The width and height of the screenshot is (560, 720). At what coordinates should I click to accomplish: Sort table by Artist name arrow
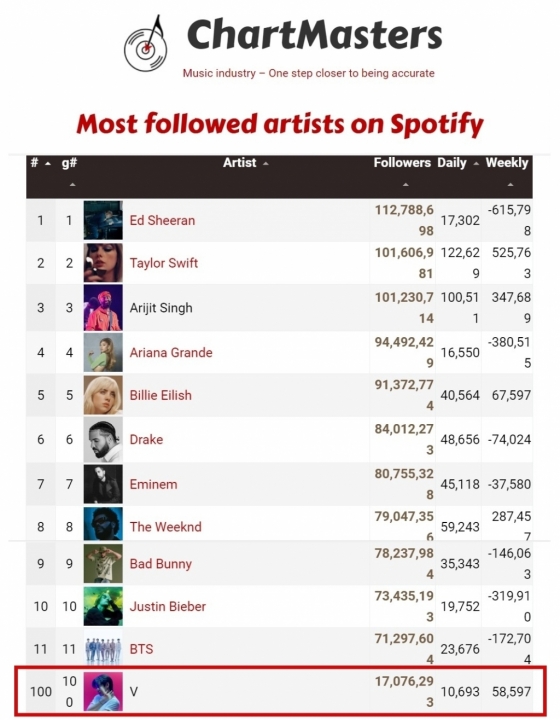click(x=266, y=163)
